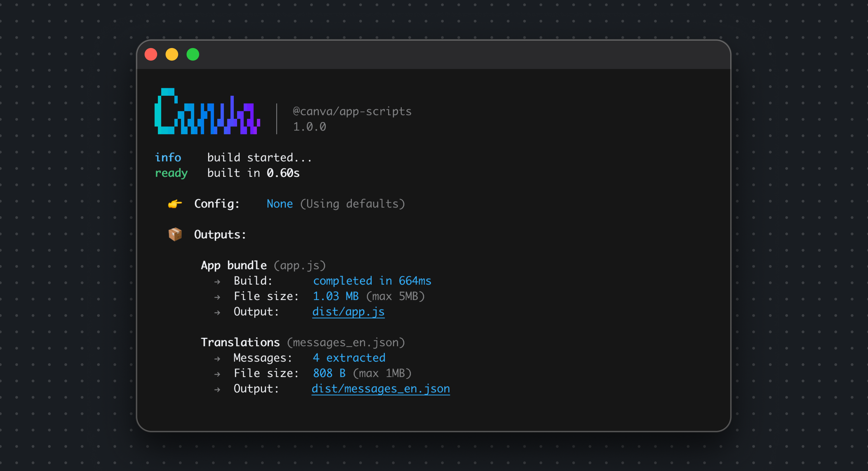
Task: Click the 'Outputs:' heading
Action: coord(220,235)
